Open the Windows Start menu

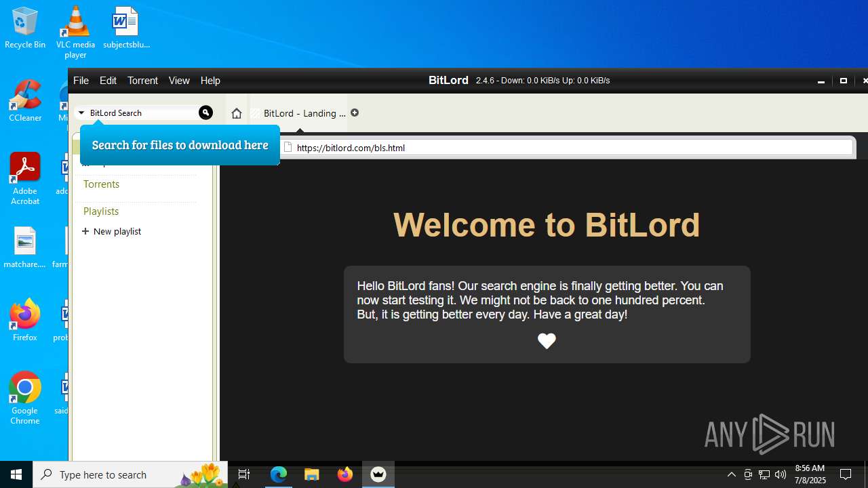[16, 474]
